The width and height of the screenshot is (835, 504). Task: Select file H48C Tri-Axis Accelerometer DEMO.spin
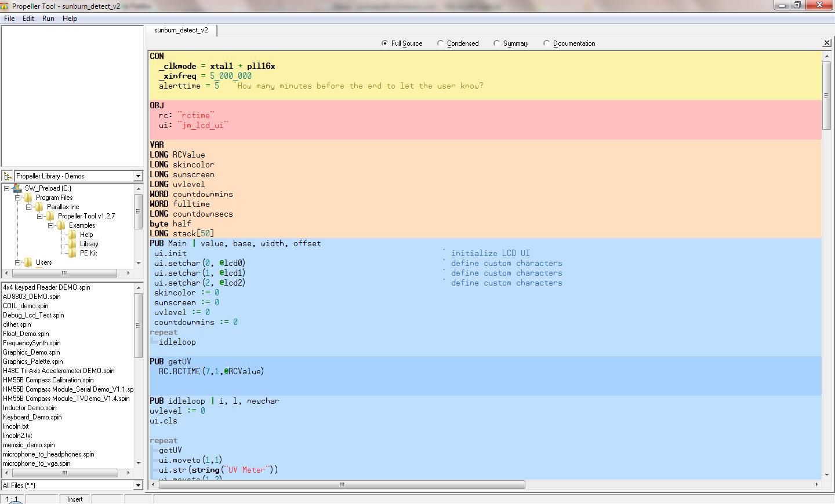pyautogui.click(x=59, y=371)
